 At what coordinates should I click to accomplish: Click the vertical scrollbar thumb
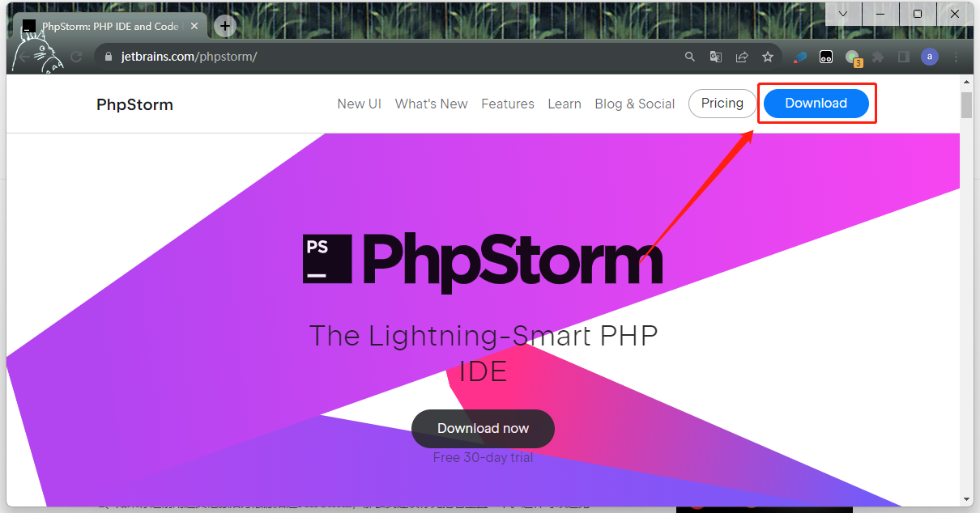[966, 105]
